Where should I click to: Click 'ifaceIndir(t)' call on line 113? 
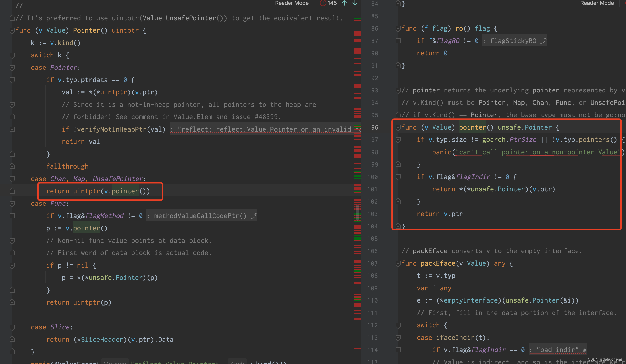(461, 338)
